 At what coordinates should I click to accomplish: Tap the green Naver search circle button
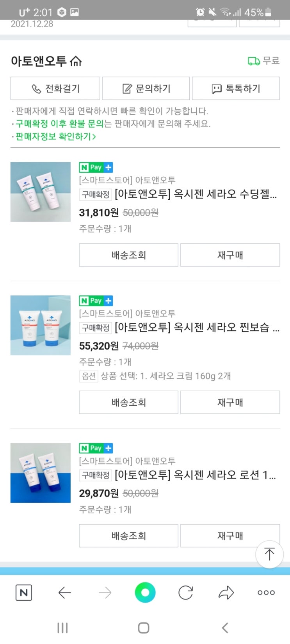[145, 593]
